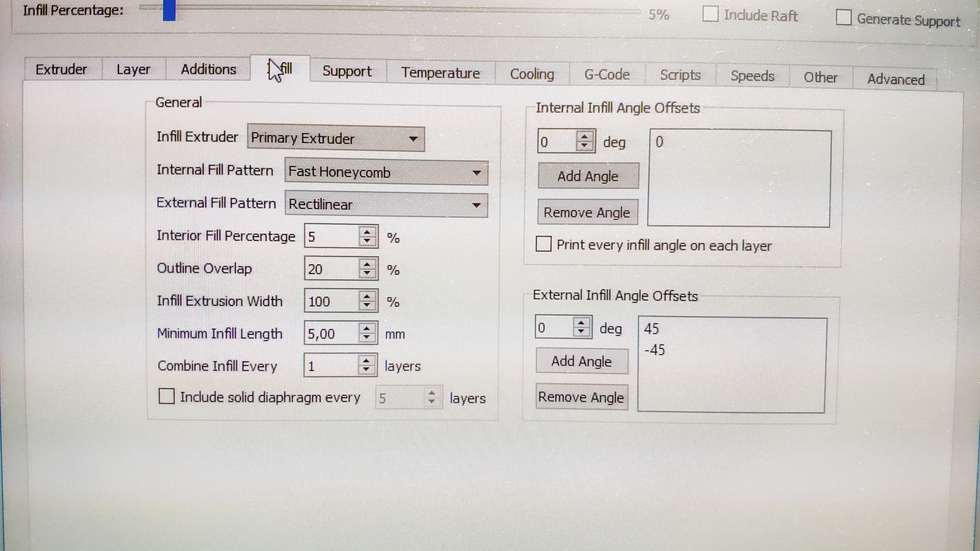Click the Infill Percentage slider handle
Screen dimensions: 980x551
[x=169, y=10]
